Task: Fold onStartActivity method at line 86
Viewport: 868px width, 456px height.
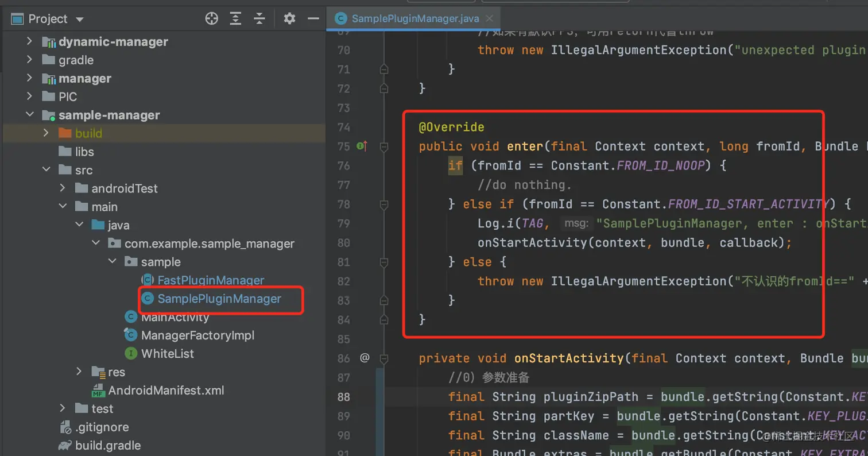Action: pyautogui.click(x=384, y=358)
